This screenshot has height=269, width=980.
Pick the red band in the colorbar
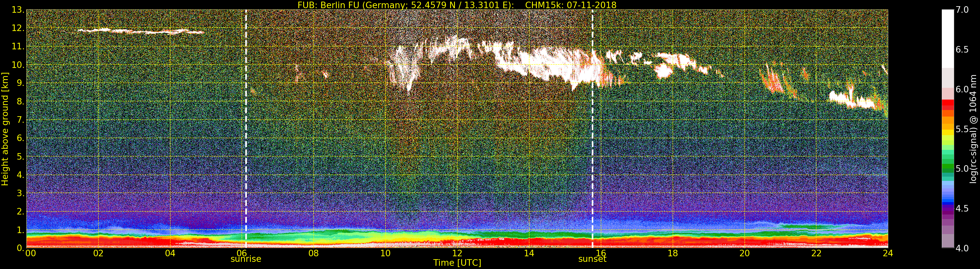(x=947, y=105)
